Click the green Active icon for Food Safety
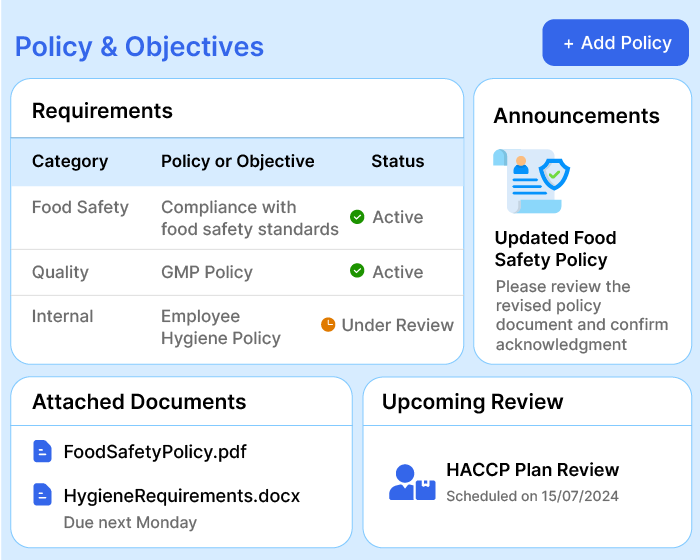 pyautogui.click(x=357, y=217)
